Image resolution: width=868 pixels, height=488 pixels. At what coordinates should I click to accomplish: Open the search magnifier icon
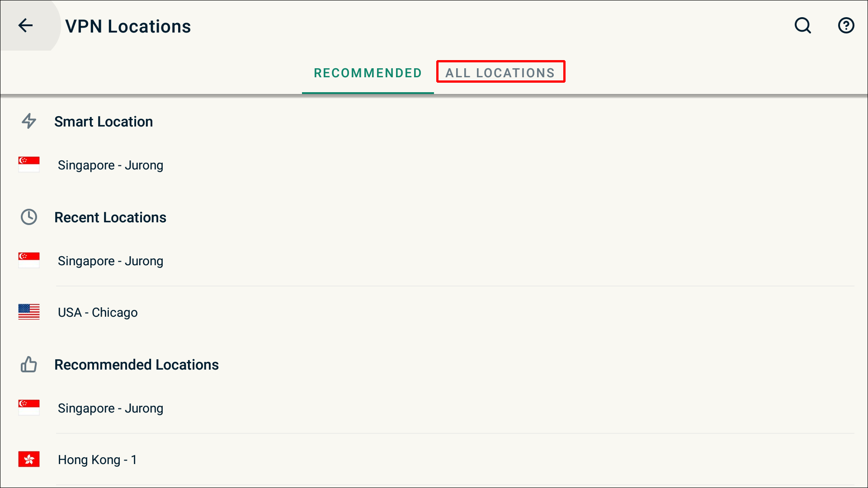803,26
